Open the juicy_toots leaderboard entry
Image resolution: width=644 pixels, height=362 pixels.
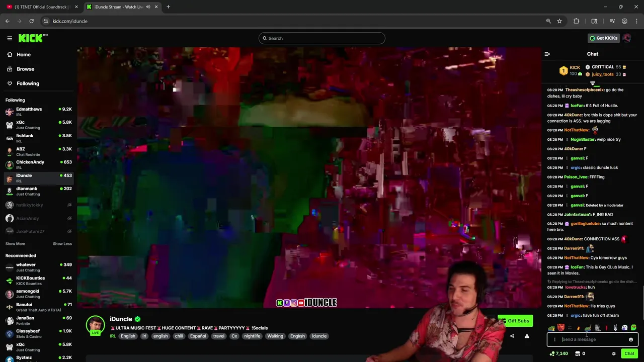point(606,74)
